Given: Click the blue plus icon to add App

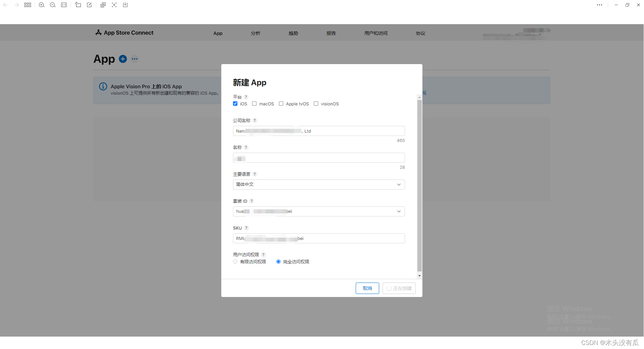Looking at the screenshot, I should (123, 59).
